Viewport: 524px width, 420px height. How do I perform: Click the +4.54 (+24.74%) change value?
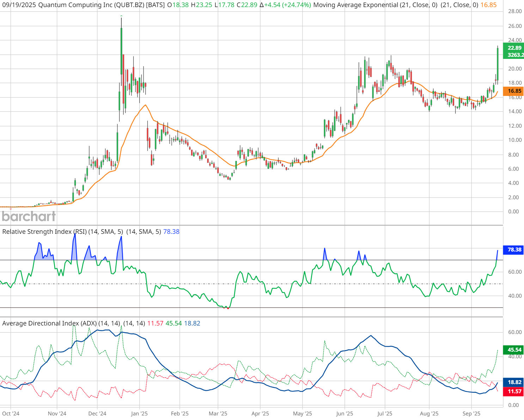point(288,5)
